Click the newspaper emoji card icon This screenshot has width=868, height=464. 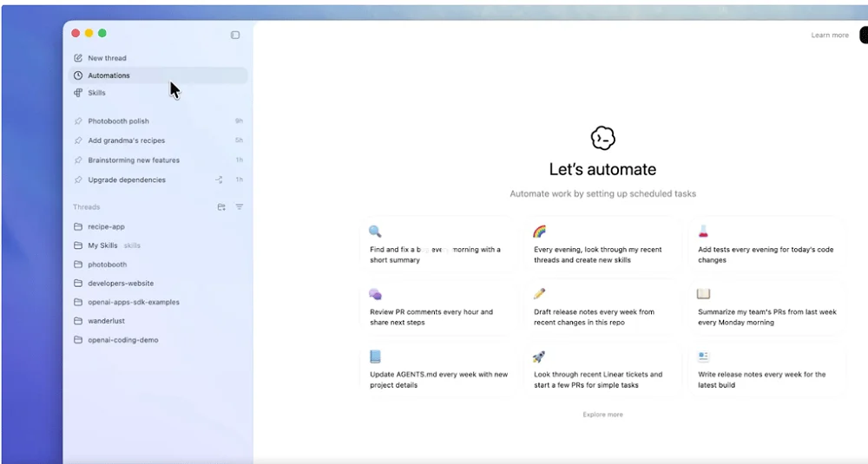703,356
